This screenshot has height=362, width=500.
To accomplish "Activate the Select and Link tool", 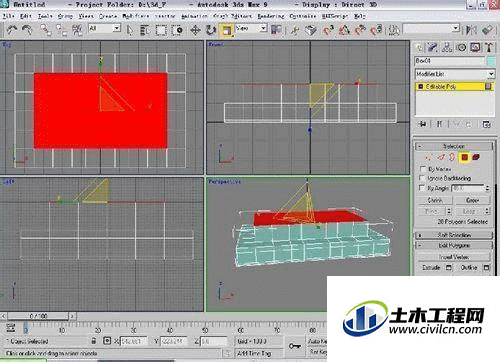I will (46, 30).
